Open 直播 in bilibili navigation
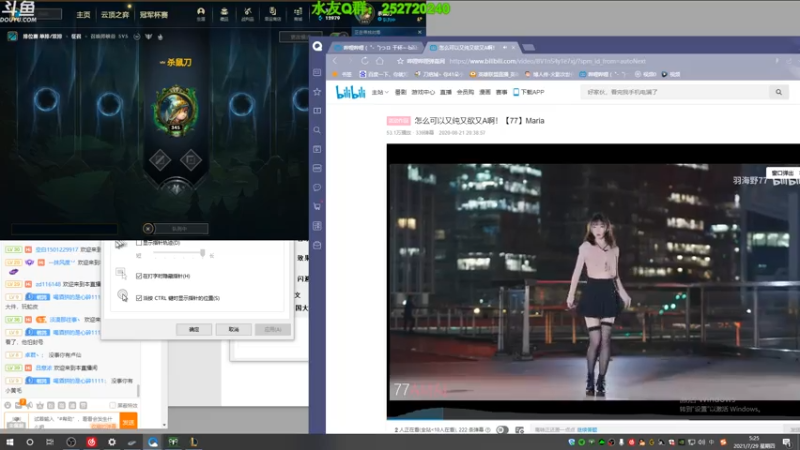This screenshot has height=450, width=800. click(446, 92)
